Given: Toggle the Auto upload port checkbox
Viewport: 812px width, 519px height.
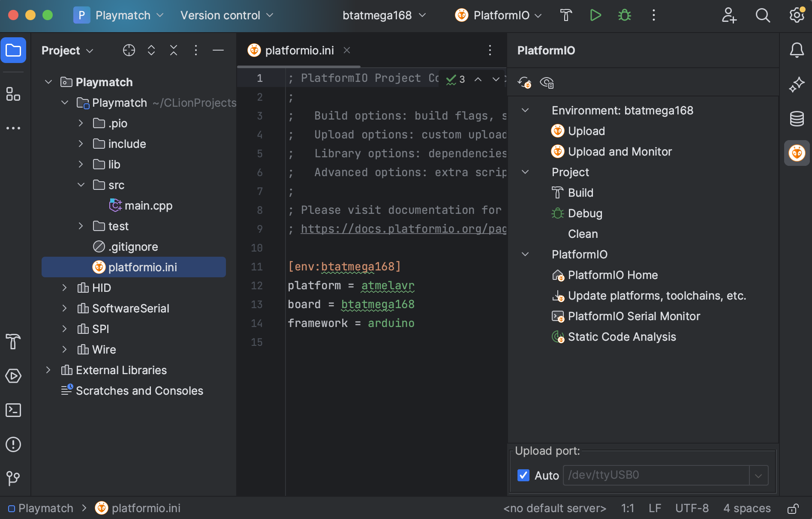Looking at the screenshot, I should pyautogui.click(x=523, y=475).
